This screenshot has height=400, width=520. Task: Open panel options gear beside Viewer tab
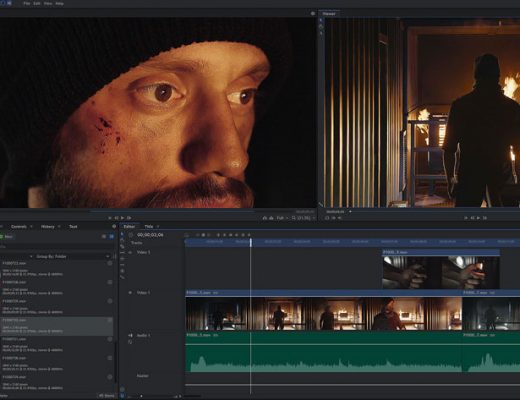313,14
